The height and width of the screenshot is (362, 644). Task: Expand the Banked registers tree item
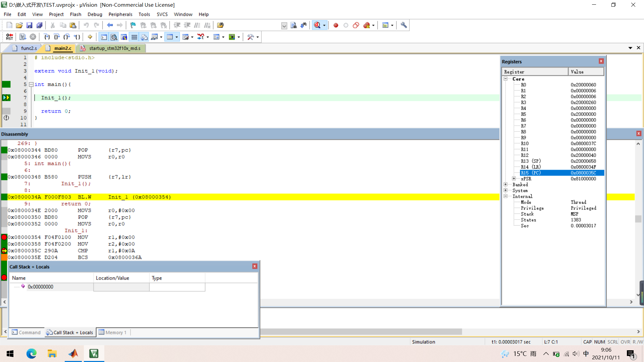505,184
